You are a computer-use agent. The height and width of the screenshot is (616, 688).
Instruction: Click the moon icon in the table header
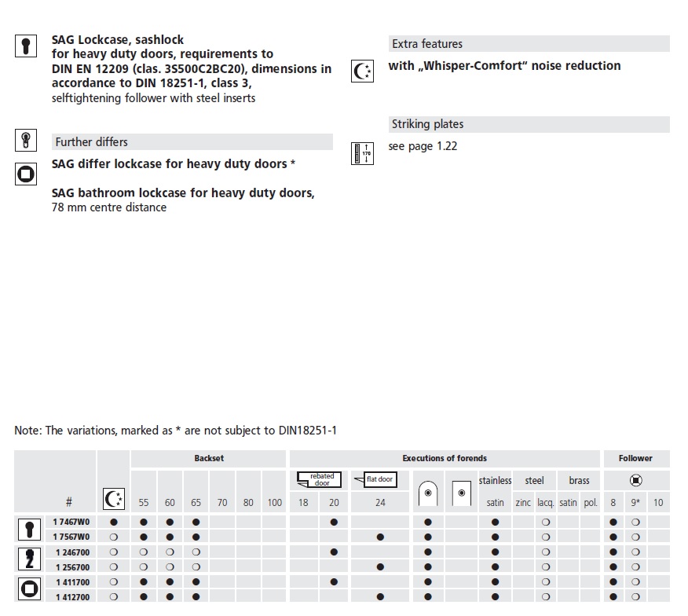pos(114,499)
